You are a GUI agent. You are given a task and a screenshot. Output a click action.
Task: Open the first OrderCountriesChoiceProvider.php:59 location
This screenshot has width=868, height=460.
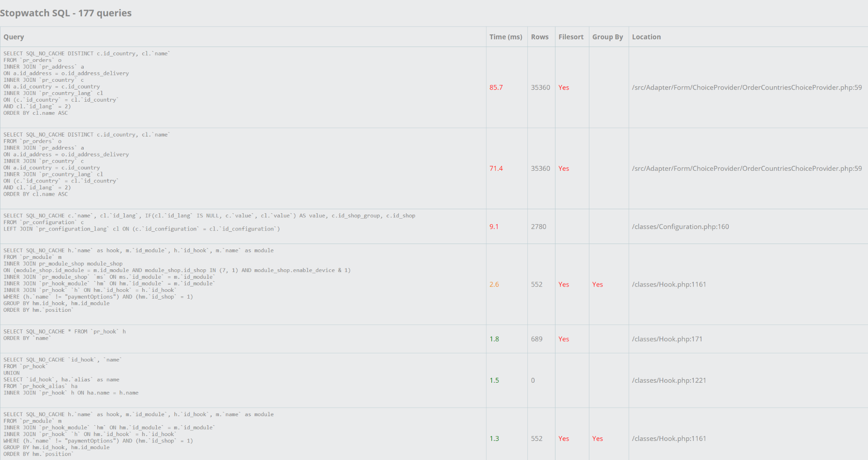tap(747, 88)
